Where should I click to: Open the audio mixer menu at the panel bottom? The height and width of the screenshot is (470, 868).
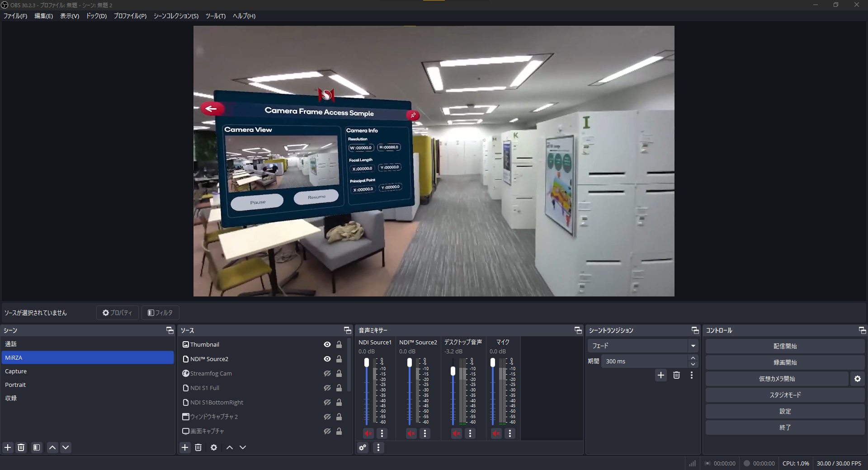click(378, 447)
